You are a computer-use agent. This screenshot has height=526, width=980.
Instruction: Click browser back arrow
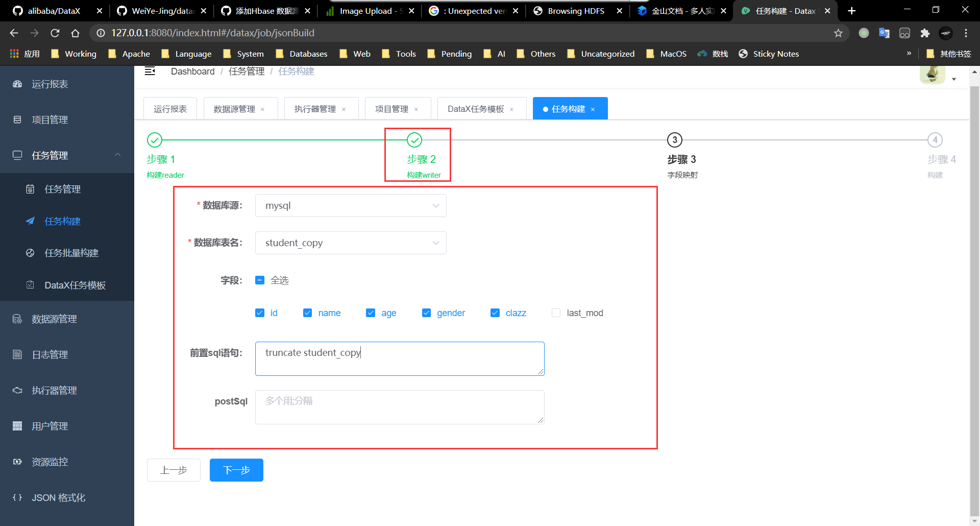14,33
